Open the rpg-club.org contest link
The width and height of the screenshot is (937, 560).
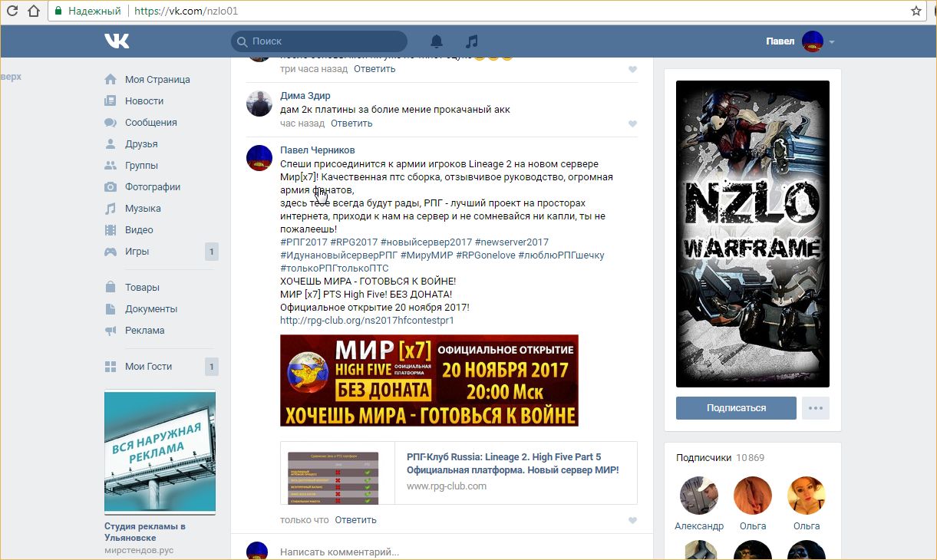click(x=367, y=320)
